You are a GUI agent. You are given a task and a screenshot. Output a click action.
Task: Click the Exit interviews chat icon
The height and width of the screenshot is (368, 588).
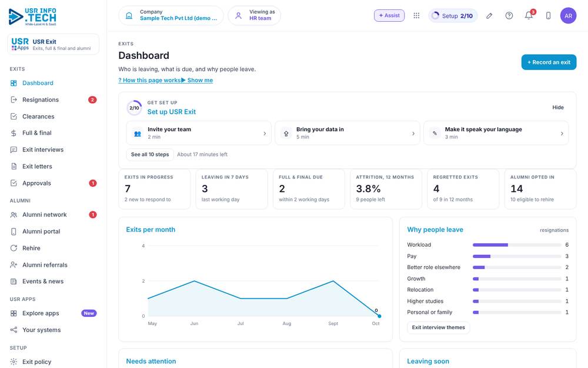(14, 150)
